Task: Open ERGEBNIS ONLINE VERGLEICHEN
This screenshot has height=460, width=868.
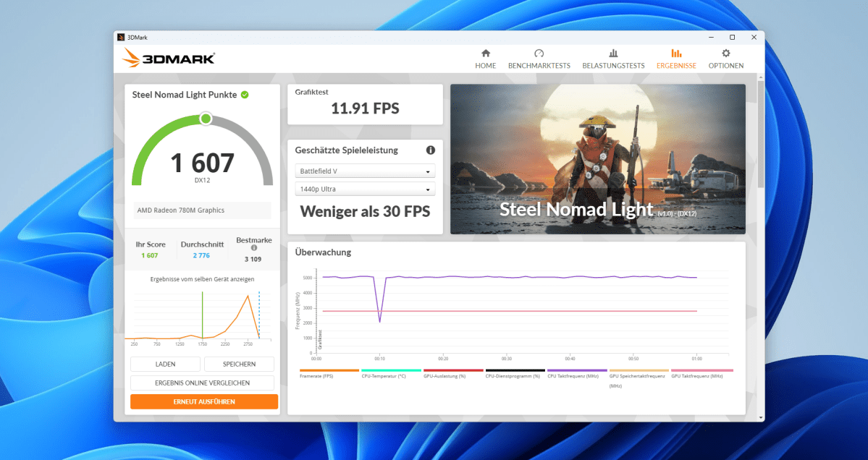Action: [x=203, y=383]
